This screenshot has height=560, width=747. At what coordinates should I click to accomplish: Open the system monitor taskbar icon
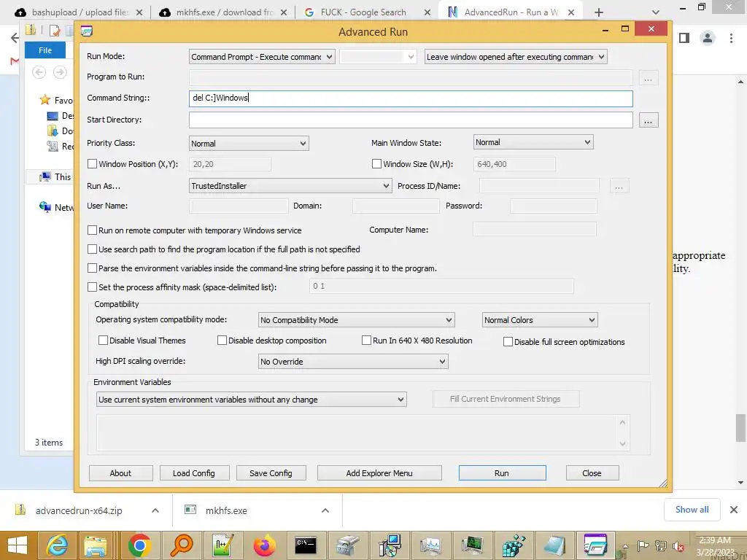coord(472,545)
